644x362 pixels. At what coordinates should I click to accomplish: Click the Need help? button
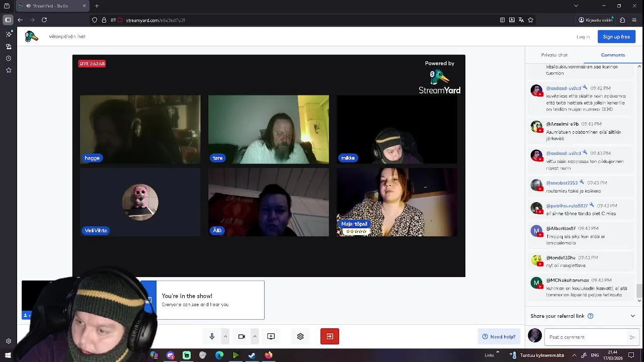click(499, 337)
